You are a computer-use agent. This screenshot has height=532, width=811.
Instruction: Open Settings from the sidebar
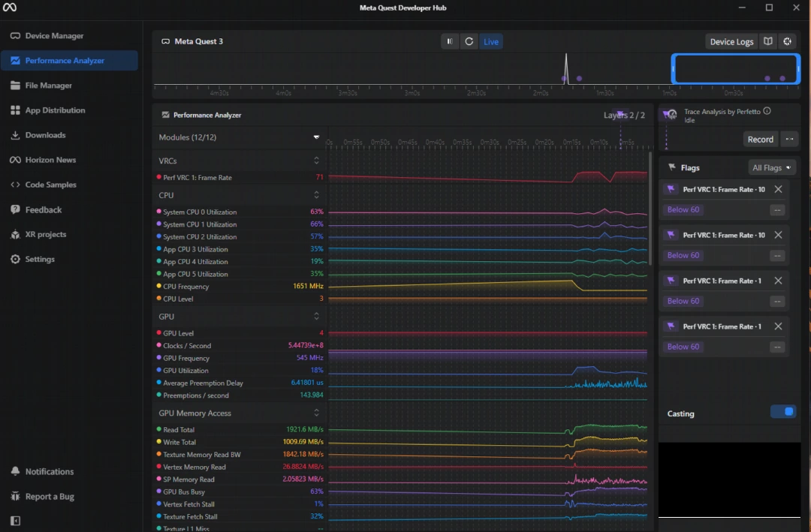point(69,259)
